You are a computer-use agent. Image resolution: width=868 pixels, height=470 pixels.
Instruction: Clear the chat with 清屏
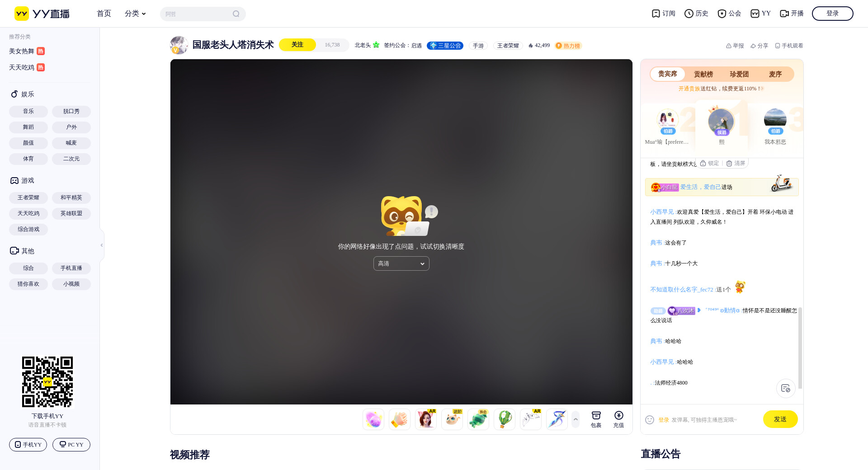click(736, 163)
